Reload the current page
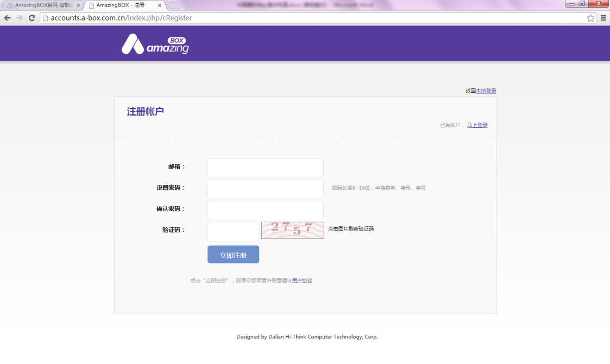This screenshot has width=610, height=364. tap(32, 18)
